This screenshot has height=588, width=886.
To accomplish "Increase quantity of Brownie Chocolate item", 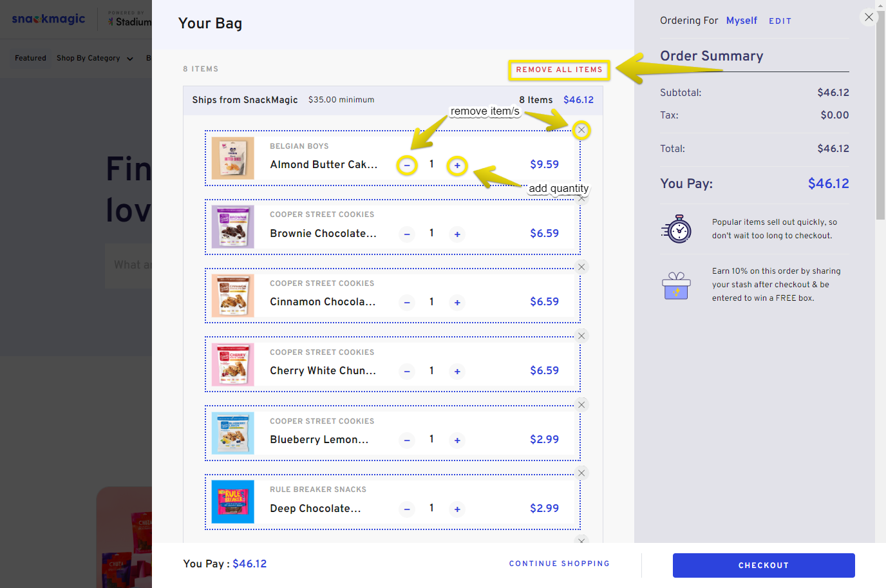I will pos(457,234).
